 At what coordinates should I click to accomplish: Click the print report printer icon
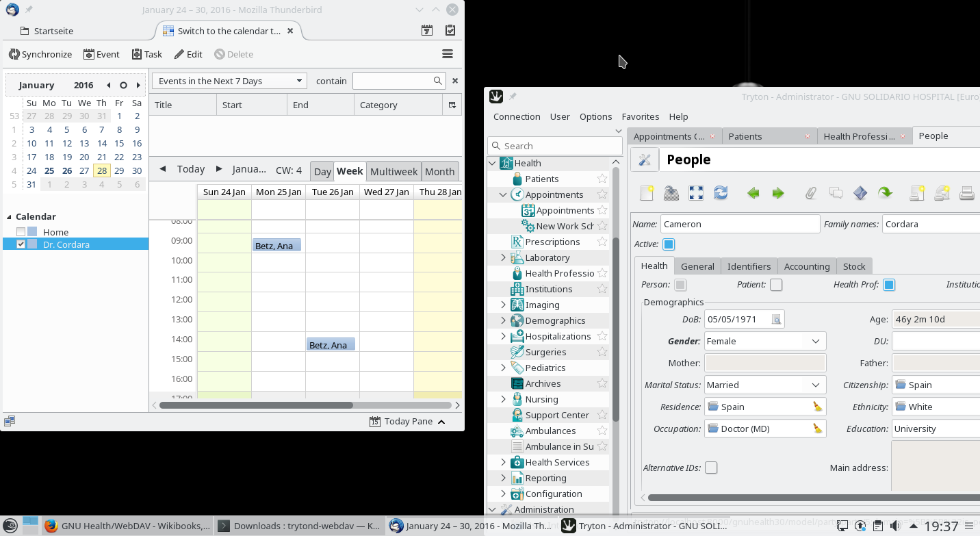pyautogui.click(x=966, y=193)
